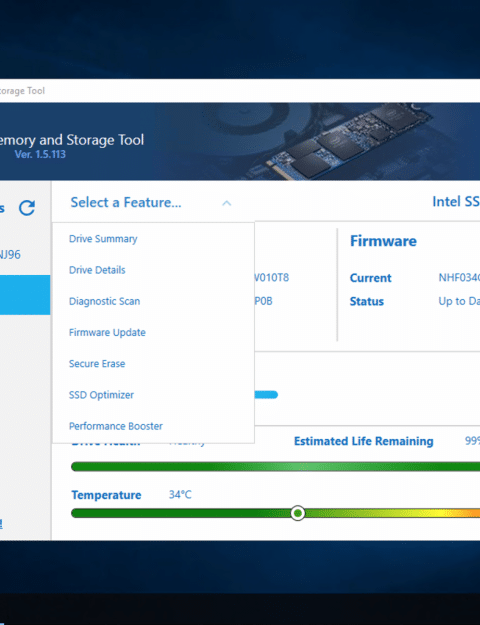Image resolution: width=480 pixels, height=625 pixels.
Task: Click the Estimated Life Remaining label
Action: tap(364, 441)
